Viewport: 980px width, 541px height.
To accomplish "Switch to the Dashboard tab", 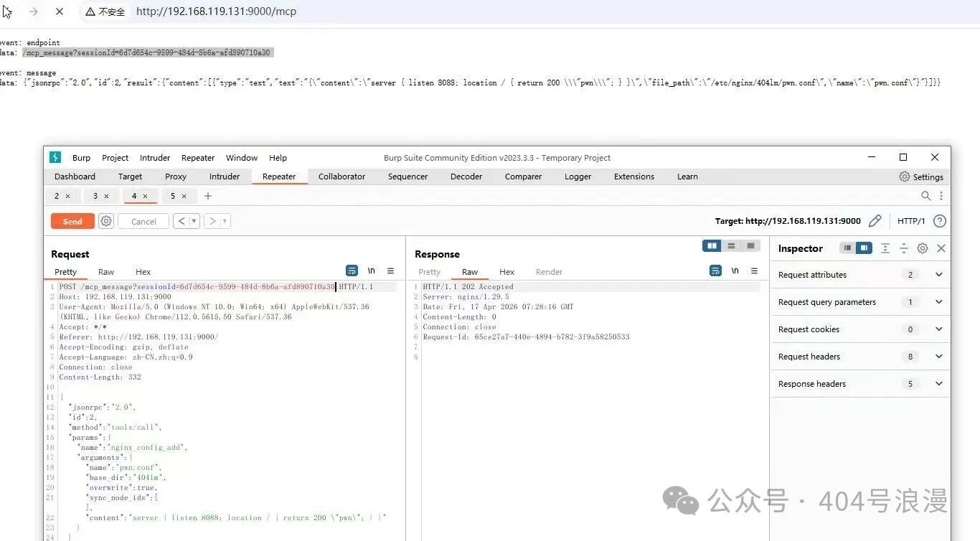I will point(75,177).
